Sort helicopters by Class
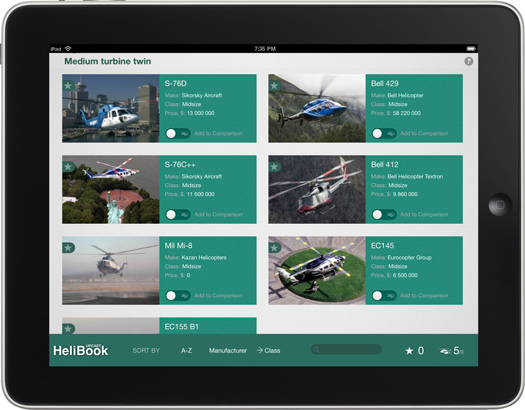The height and width of the screenshot is (410, 525). [269, 350]
